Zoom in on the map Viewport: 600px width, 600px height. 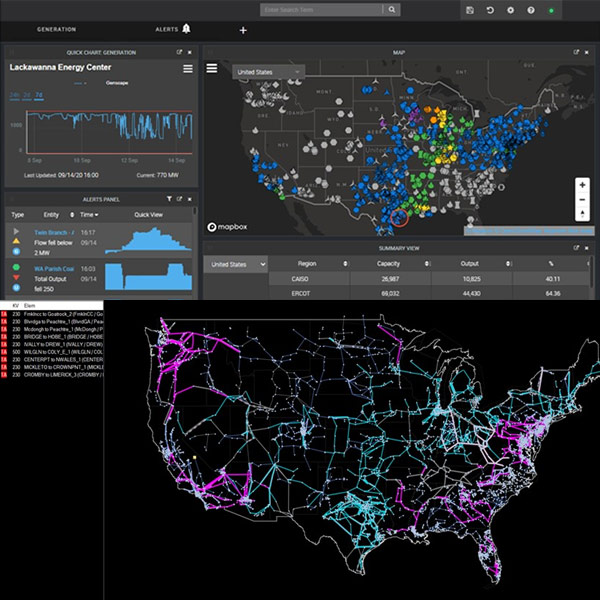click(582, 185)
